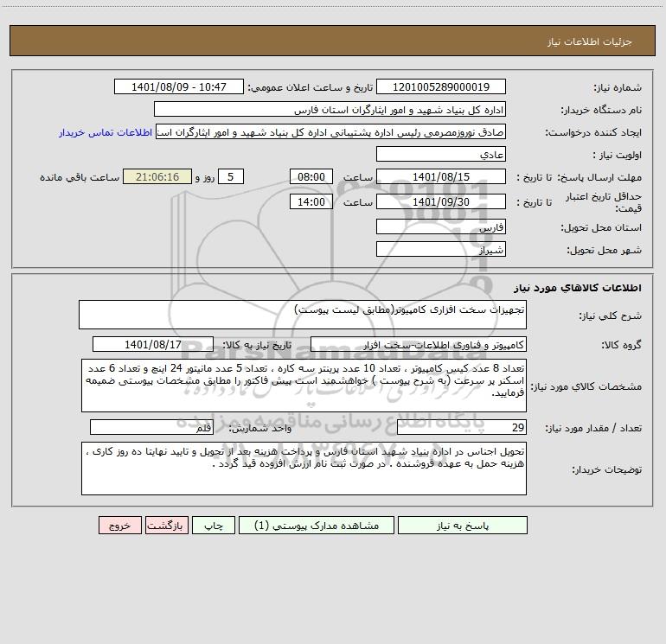Click remaining time countdown 21:06:16
This screenshot has height=644, width=666.
tap(157, 176)
